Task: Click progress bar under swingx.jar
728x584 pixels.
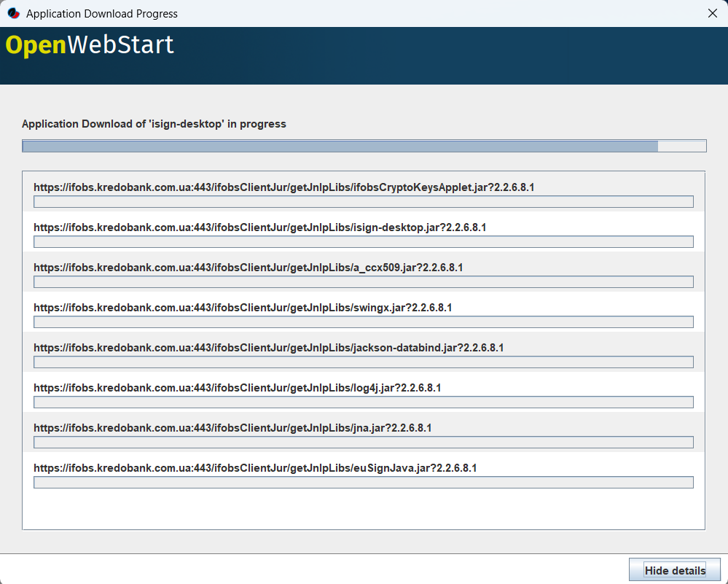Action: point(364,322)
